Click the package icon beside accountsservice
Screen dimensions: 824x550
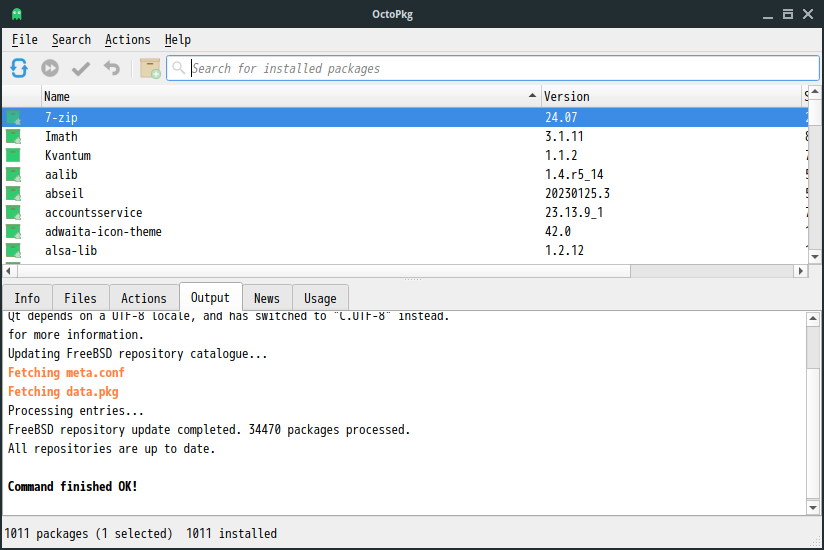(x=14, y=213)
